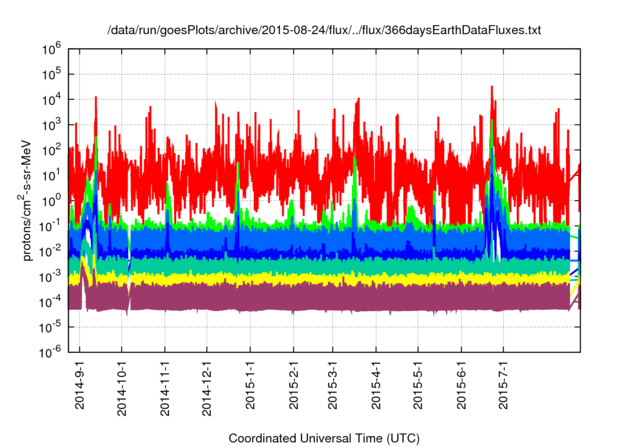The image size is (640, 448).
Task: Click the y-axis label protons/cm2-s-sr-MeV
Action: pos(31,199)
